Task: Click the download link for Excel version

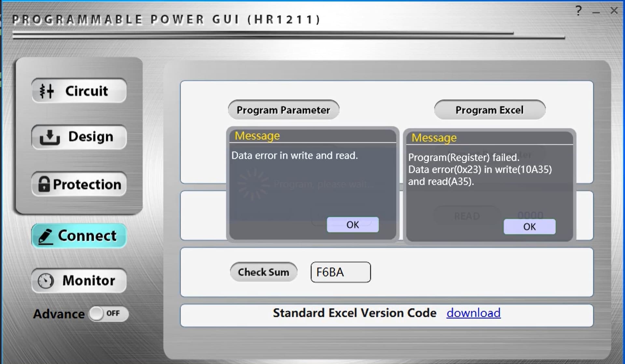Action: [473, 313]
